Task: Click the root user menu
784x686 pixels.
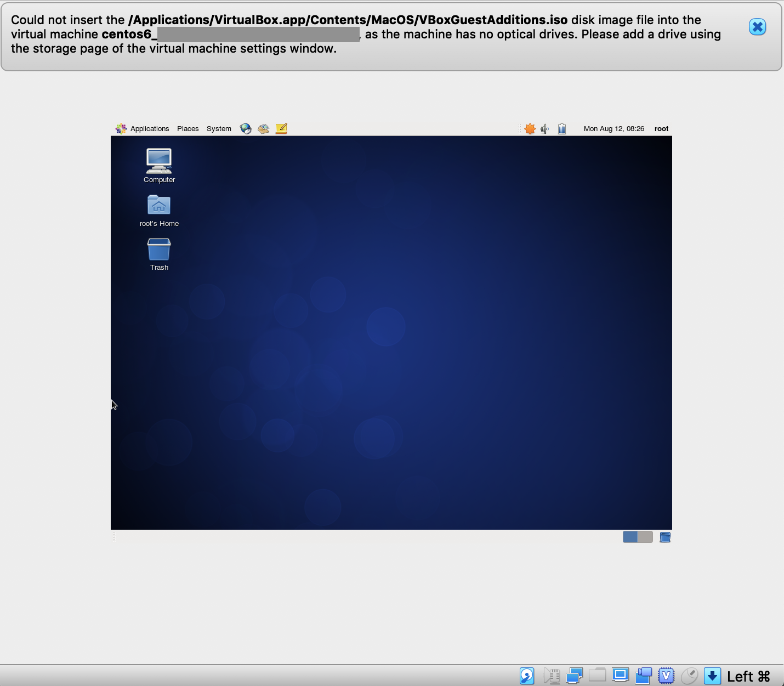Action: [661, 129]
